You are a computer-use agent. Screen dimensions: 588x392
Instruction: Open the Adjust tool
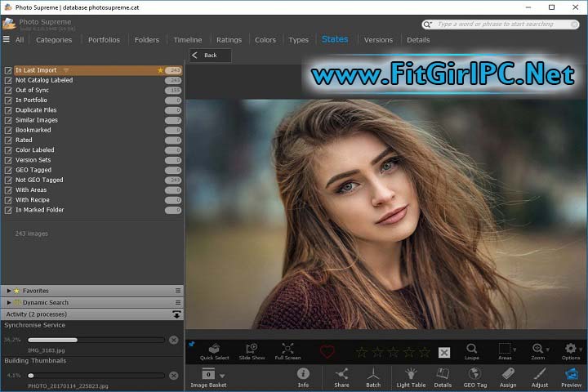tap(540, 375)
